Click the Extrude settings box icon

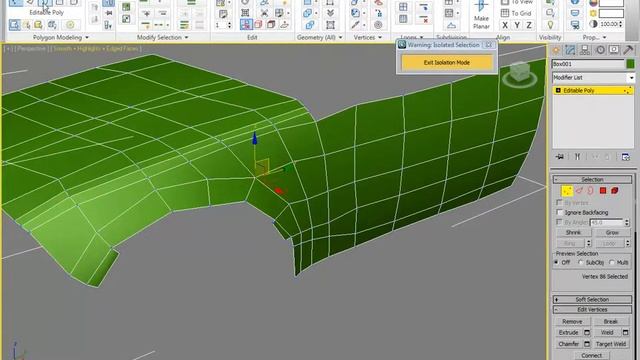click(587, 333)
